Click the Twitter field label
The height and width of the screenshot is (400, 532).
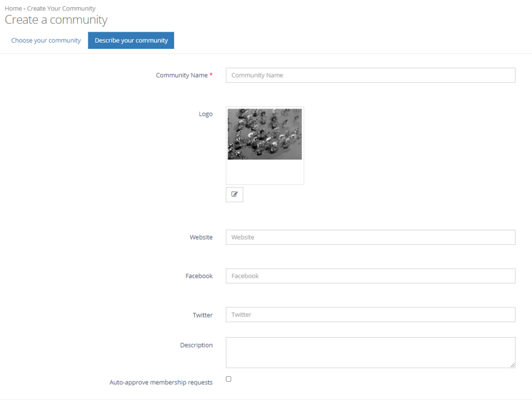click(x=203, y=315)
